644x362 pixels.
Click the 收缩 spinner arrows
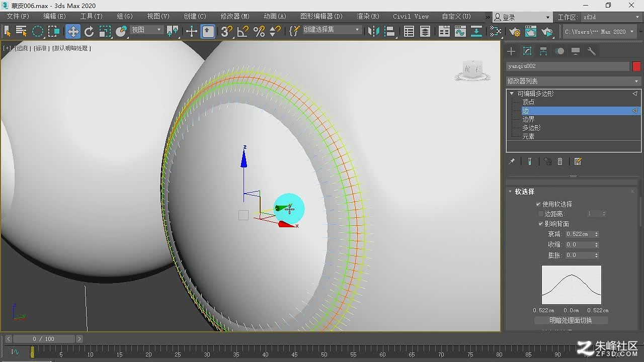(597, 244)
